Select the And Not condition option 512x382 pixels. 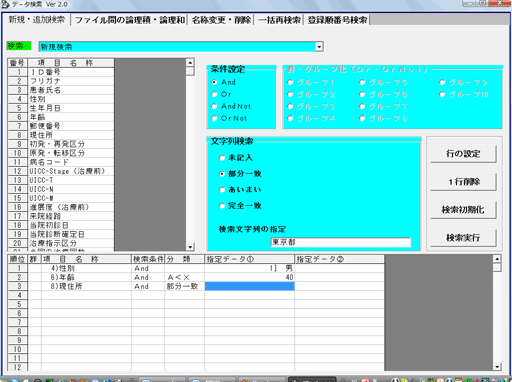(231, 106)
